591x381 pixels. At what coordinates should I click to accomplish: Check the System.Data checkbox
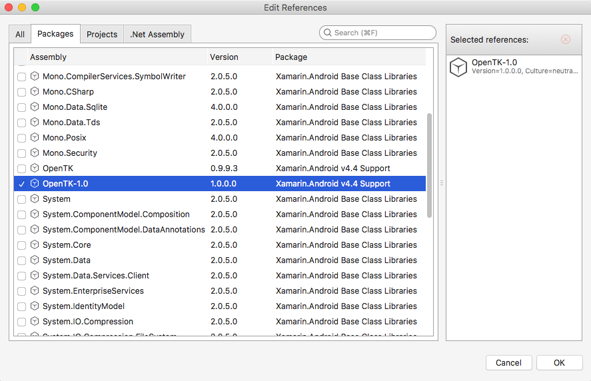21,260
